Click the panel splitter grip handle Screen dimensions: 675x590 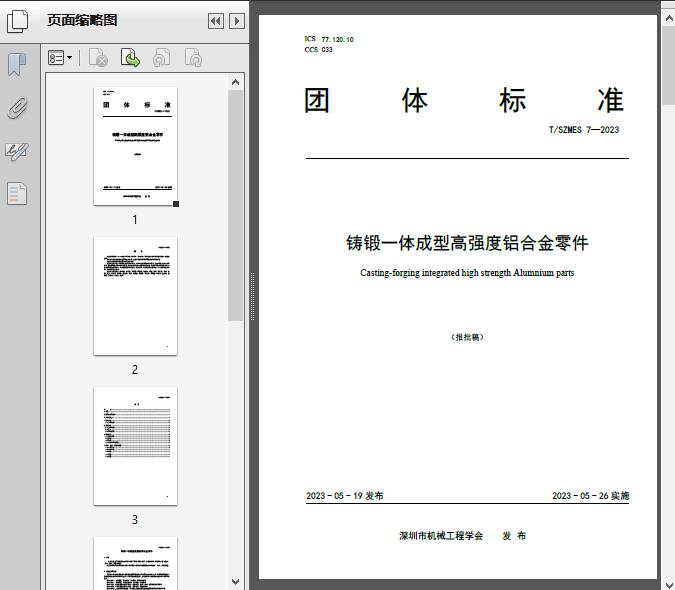pyautogui.click(x=253, y=297)
